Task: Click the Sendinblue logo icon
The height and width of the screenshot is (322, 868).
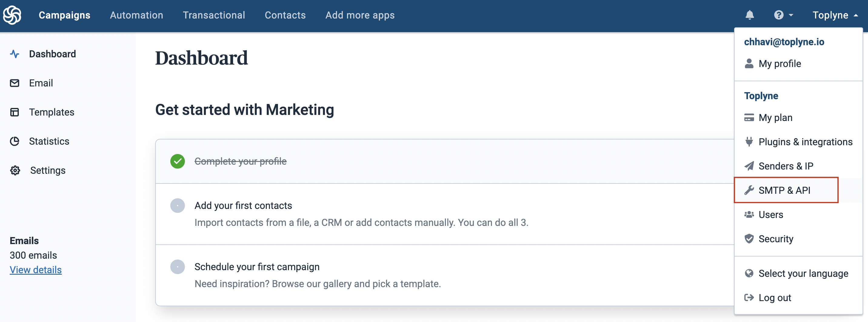Action: coord(12,15)
